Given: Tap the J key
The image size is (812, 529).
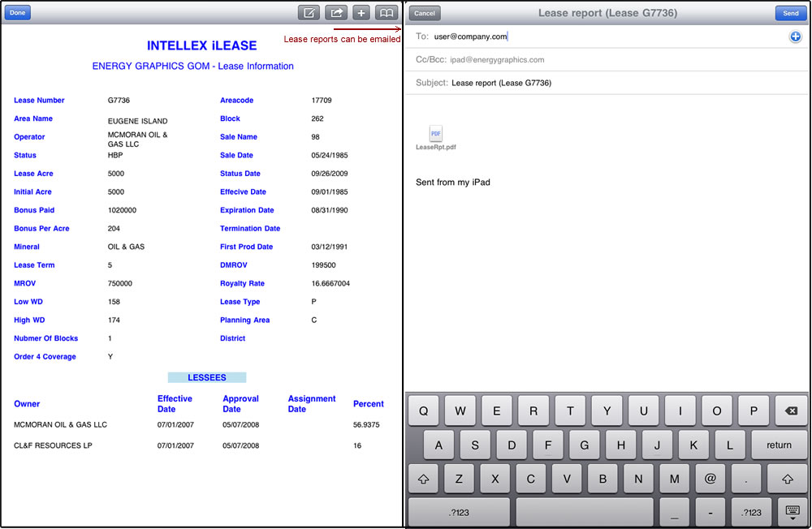Looking at the screenshot, I should click(x=657, y=445).
